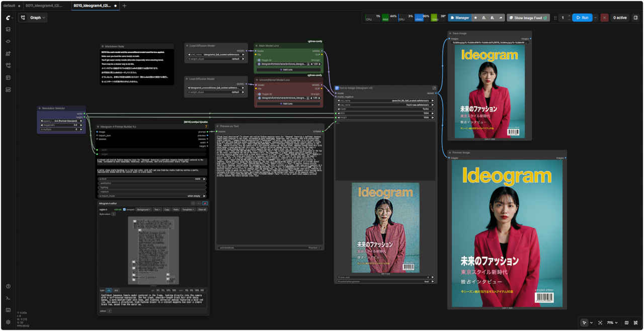Toggle the snapped checkbox in Ideogram Editor
Screen dimensions: 644x331
coord(124,209)
